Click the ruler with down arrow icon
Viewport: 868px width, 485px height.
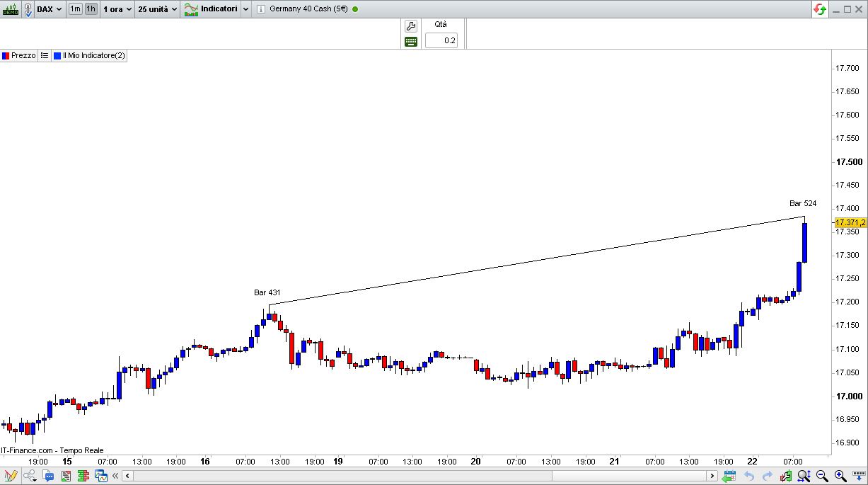[x=859, y=476]
